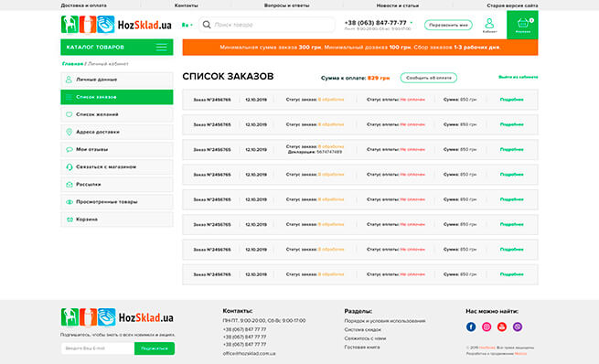
Task: Open Свяжитесь с нами footer link
Action: 365,338
